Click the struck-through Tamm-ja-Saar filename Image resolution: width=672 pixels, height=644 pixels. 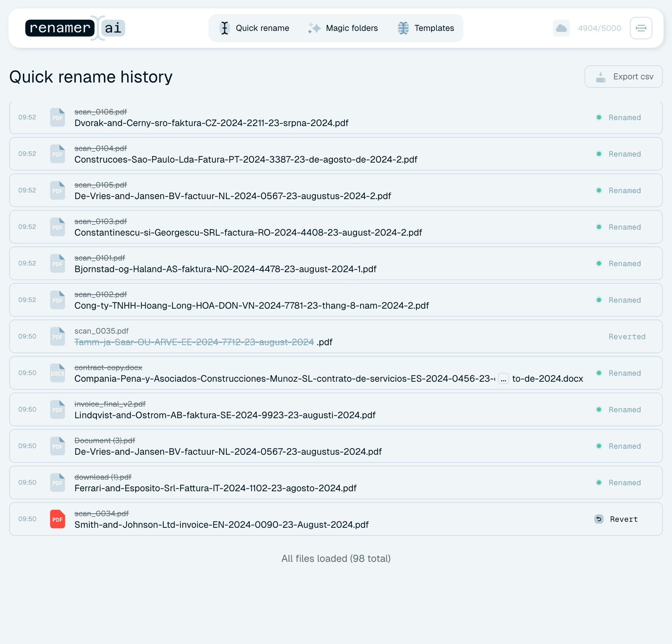click(194, 342)
